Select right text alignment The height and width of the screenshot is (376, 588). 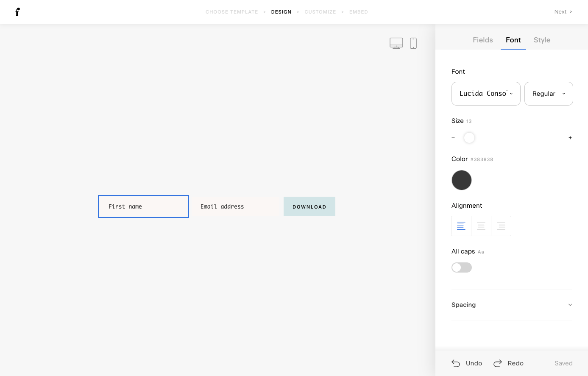(x=501, y=226)
